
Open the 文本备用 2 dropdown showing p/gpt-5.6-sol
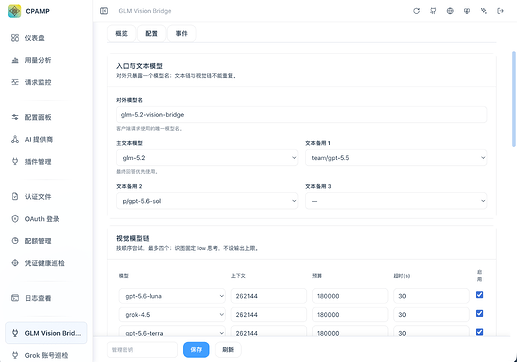pyautogui.click(x=207, y=201)
